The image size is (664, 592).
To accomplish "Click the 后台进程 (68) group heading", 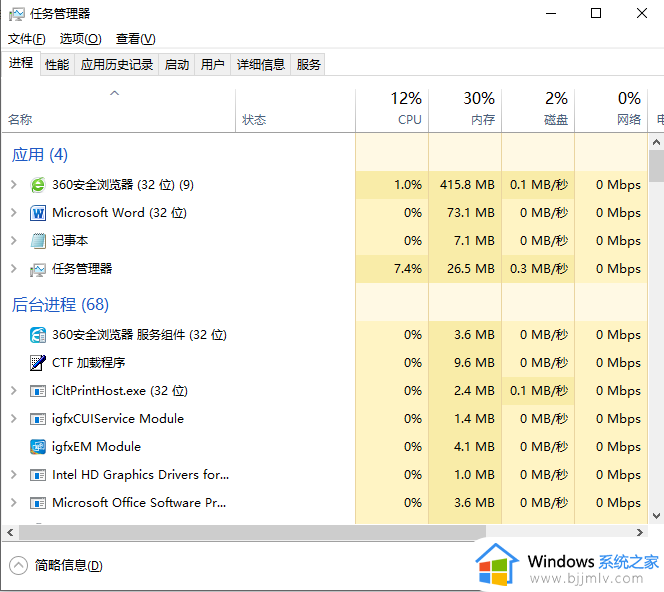I will 60,304.
